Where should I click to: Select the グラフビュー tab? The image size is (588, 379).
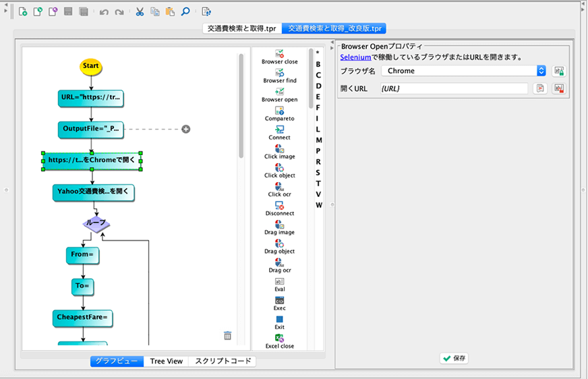tap(117, 361)
